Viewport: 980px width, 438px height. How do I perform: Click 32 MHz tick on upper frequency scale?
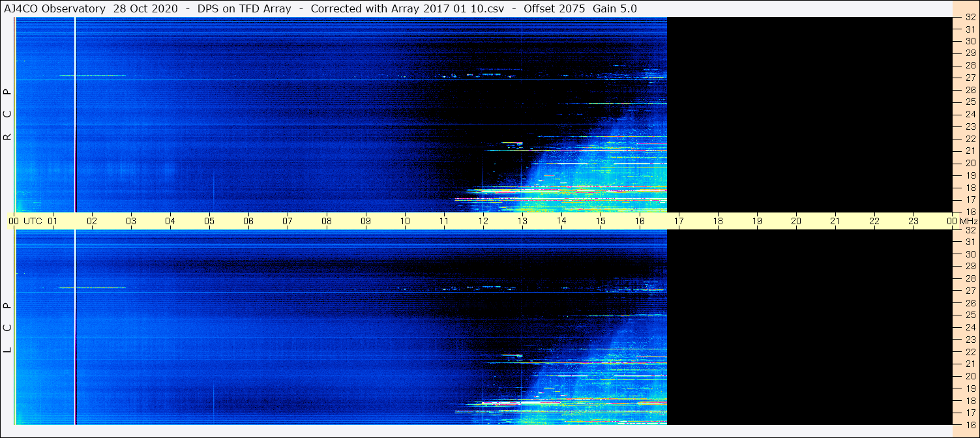pyautogui.click(x=970, y=18)
